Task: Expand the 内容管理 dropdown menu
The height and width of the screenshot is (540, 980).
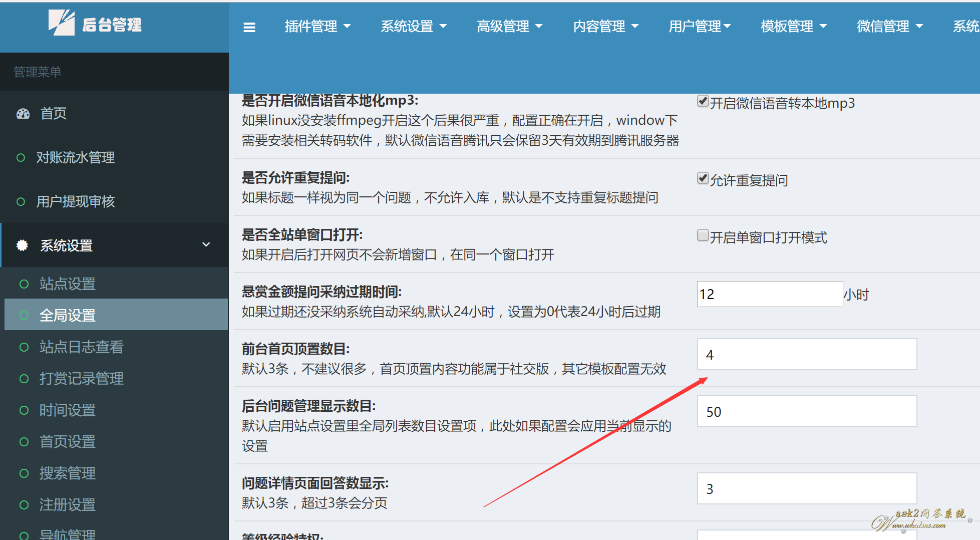Action: point(605,26)
